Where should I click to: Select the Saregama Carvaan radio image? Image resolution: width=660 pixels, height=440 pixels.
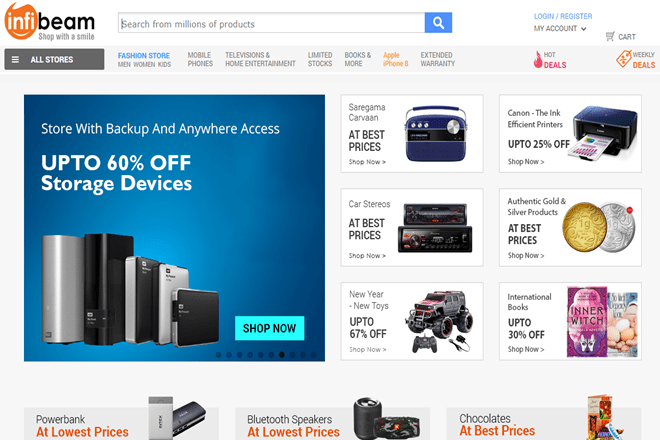436,133
